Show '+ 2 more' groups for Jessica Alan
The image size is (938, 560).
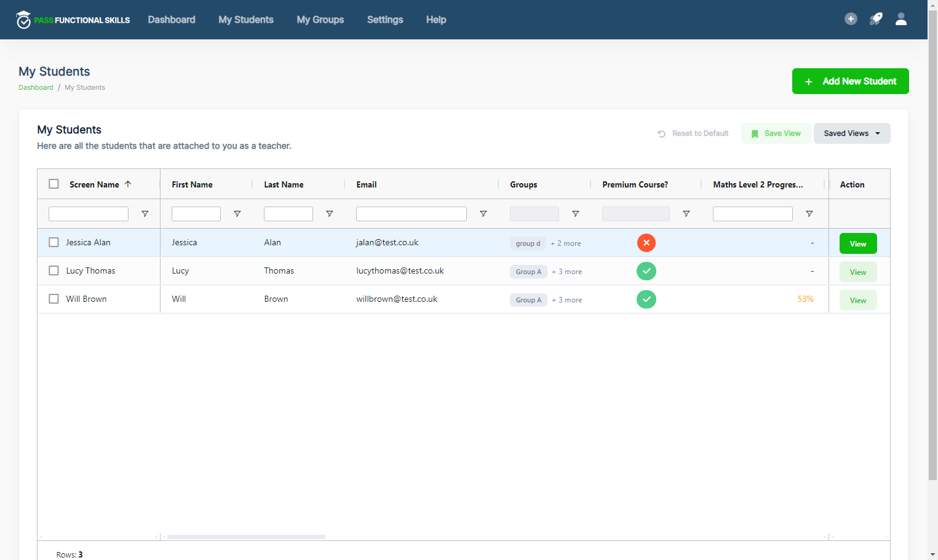566,243
